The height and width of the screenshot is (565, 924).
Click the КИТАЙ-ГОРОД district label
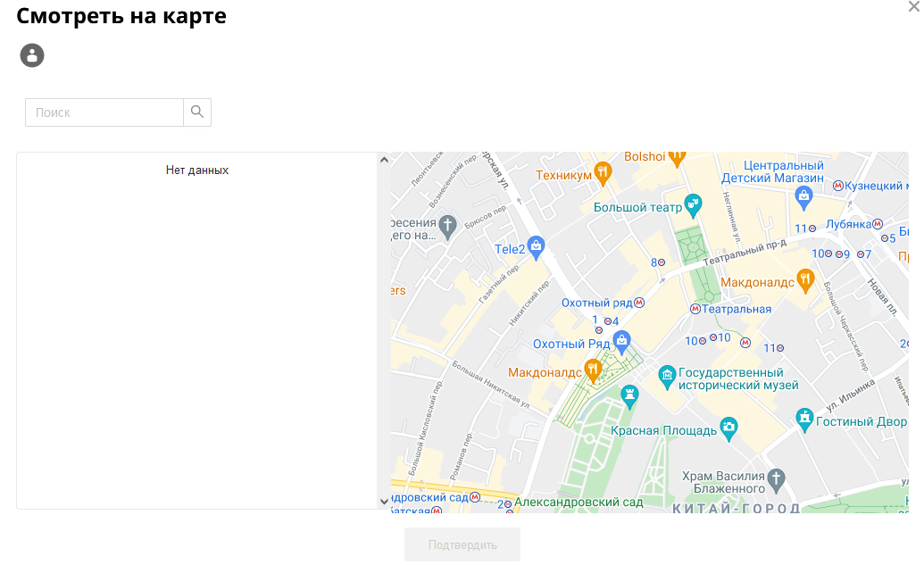click(736, 507)
